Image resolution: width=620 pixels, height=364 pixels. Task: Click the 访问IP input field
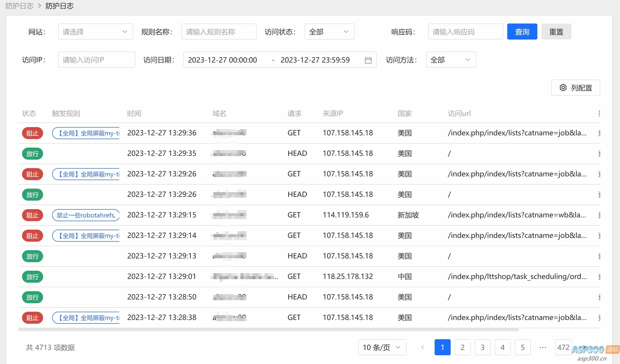(x=96, y=60)
